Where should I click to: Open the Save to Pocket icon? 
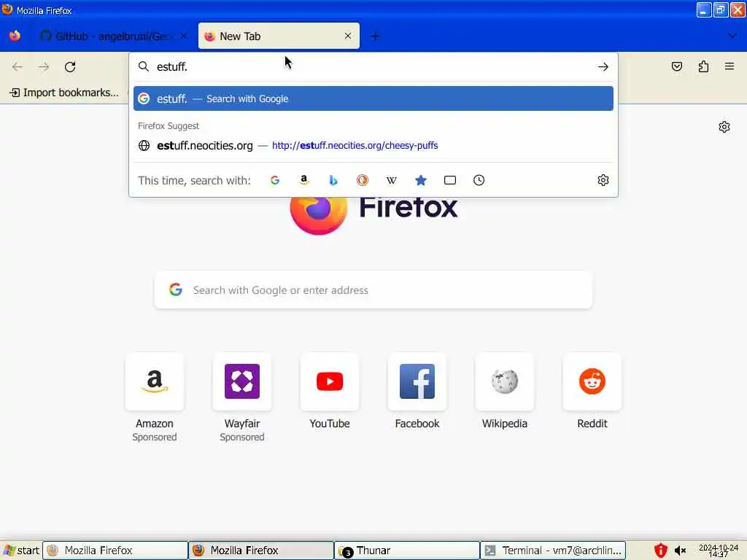pos(676,66)
